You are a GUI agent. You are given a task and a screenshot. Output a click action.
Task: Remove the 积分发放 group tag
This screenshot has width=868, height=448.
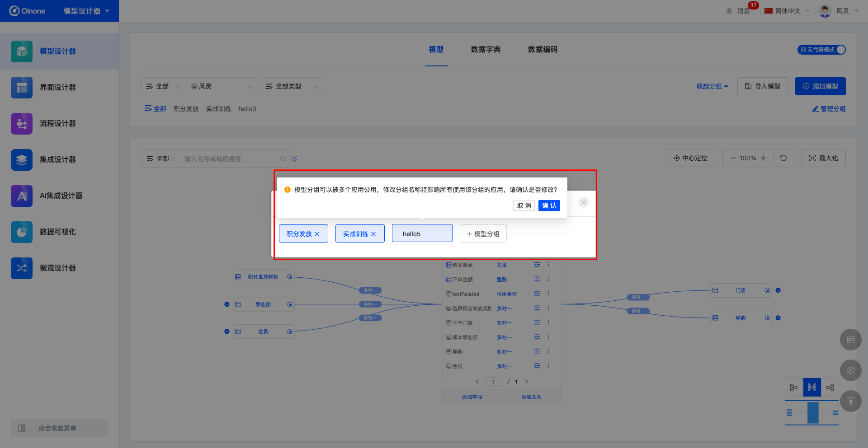pyautogui.click(x=317, y=234)
